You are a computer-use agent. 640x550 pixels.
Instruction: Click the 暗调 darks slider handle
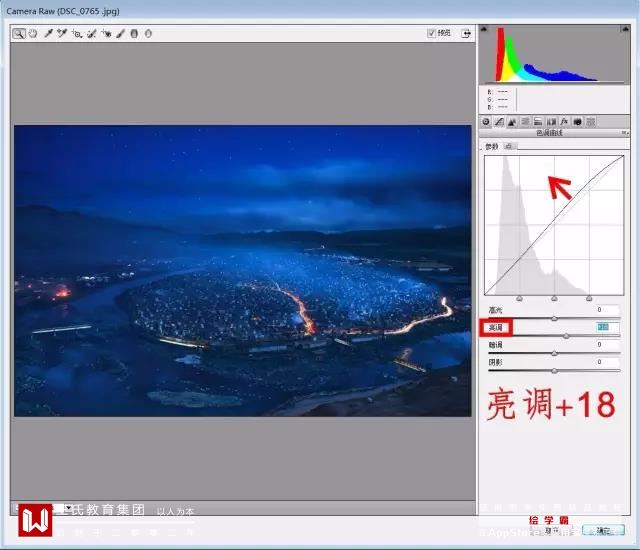[x=554, y=353]
